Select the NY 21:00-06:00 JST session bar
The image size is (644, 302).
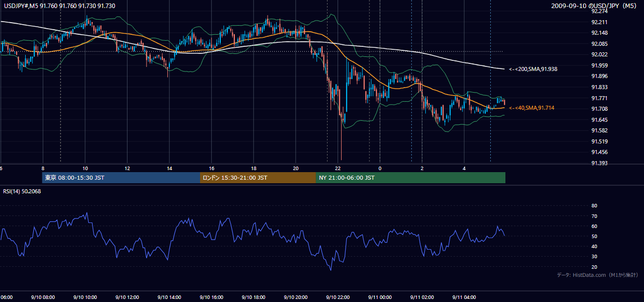pyautogui.click(x=411, y=178)
